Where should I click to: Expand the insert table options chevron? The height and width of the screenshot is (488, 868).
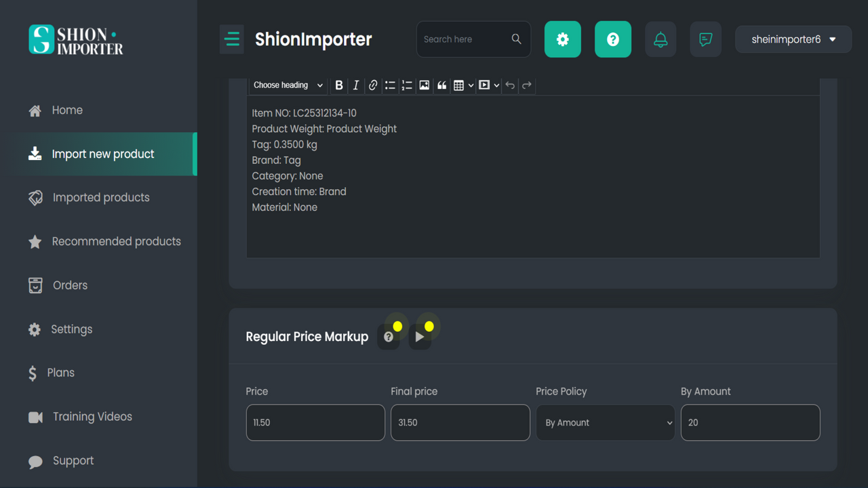471,85
